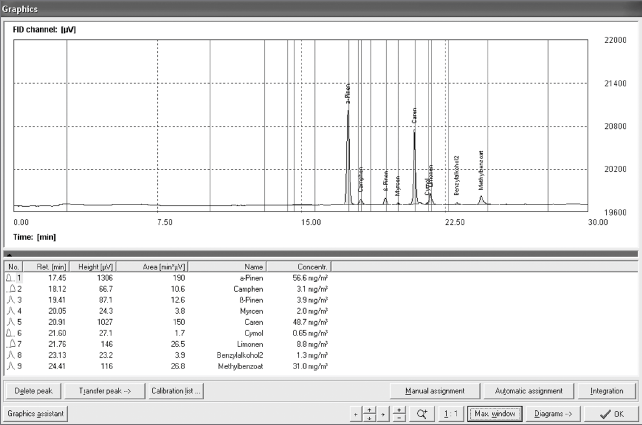The image size is (642, 425).
Task: Click peak icon of row 7 Limonen
Action: pyautogui.click(x=11, y=344)
